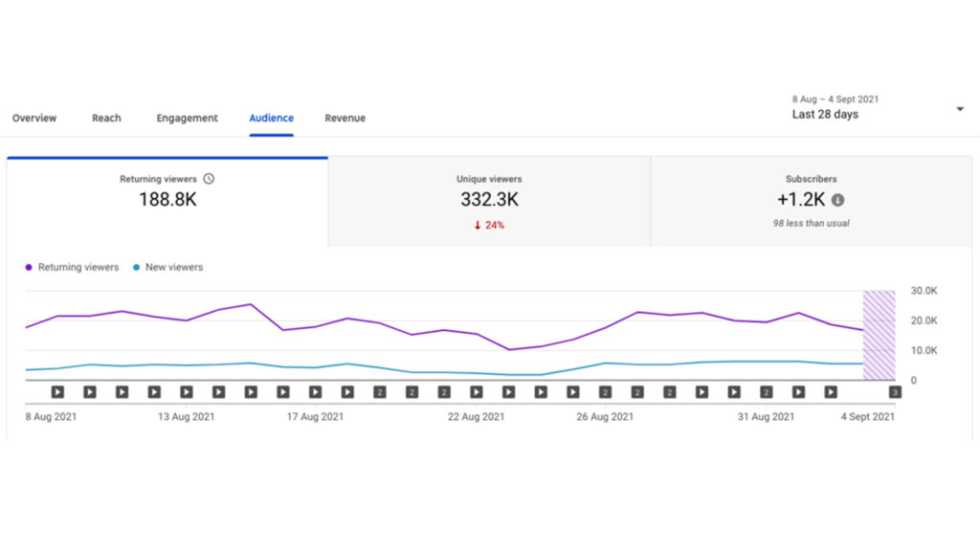Go to the Engagement tab
Screen dimensions: 980x551
click(187, 118)
